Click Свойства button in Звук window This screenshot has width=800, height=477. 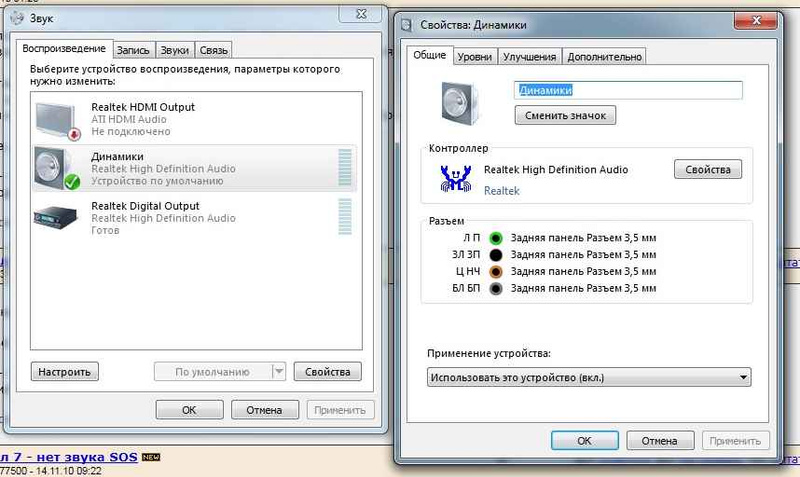click(328, 372)
